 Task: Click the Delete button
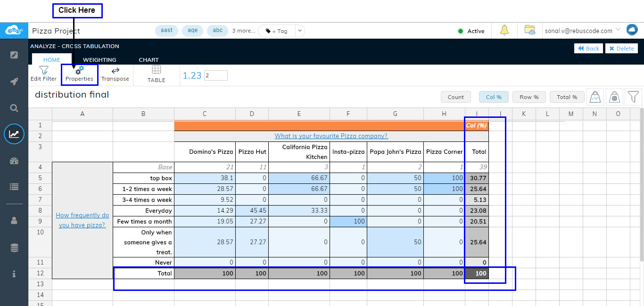click(x=622, y=49)
